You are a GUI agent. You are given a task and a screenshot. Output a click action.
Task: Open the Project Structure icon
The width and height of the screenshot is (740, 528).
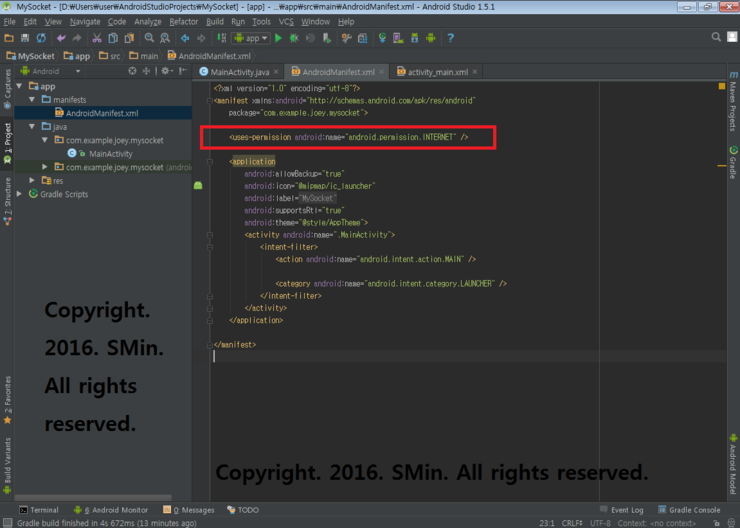click(362, 38)
